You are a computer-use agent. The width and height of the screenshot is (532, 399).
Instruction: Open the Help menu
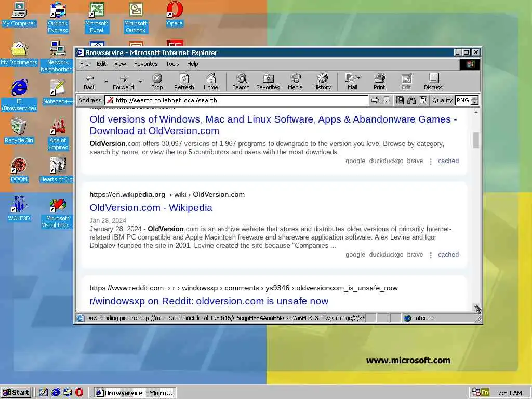pos(192,64)
